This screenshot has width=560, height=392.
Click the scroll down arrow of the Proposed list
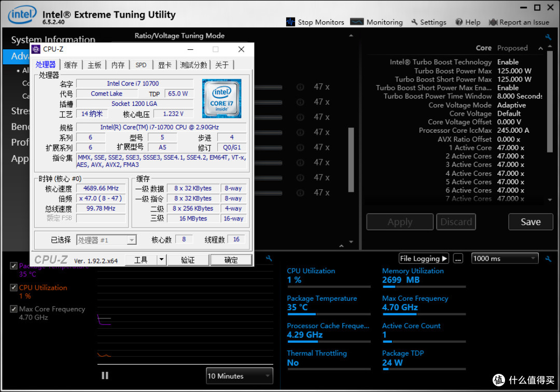(550, 200)
